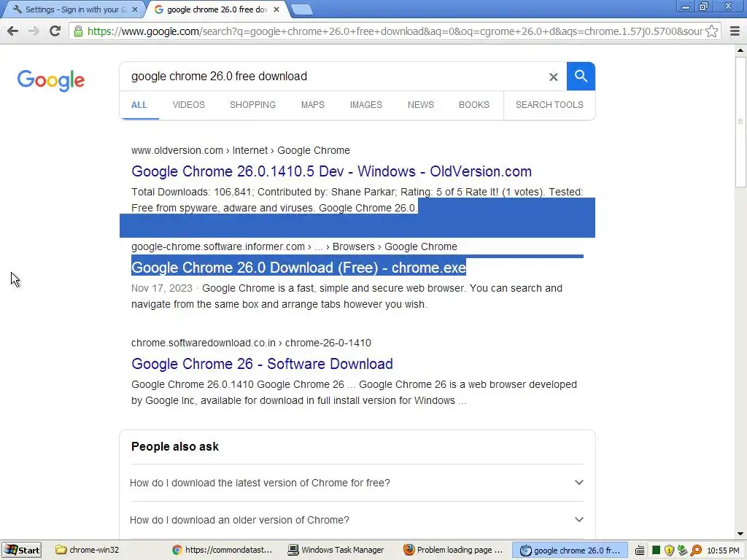Select the google chrome 26.0 free download tab
Viewport: 747px width, 560px height.
pos(217,9)
